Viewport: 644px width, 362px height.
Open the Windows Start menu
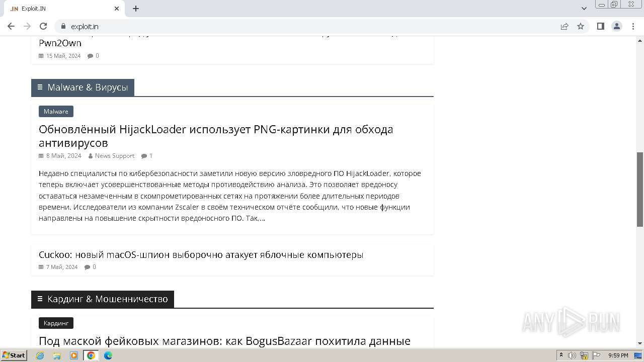14,355
